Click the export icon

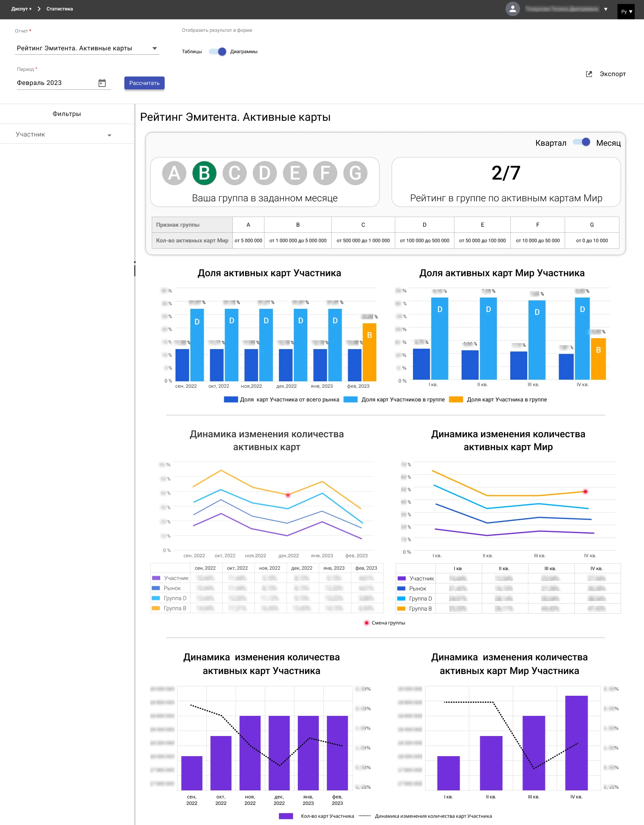tap(589, 74)
